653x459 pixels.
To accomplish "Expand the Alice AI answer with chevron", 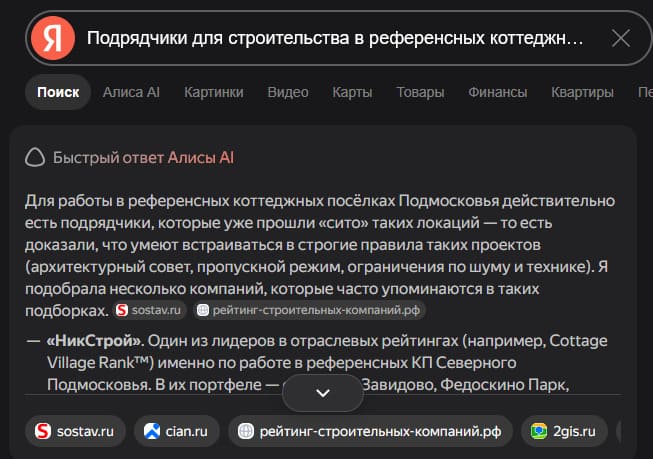I will 323,393.
